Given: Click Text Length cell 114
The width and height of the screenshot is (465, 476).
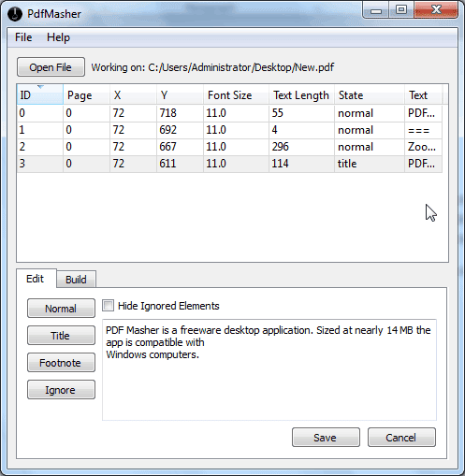Looking at the screenshot, I should pyautogui.click(x=301, y=164).
